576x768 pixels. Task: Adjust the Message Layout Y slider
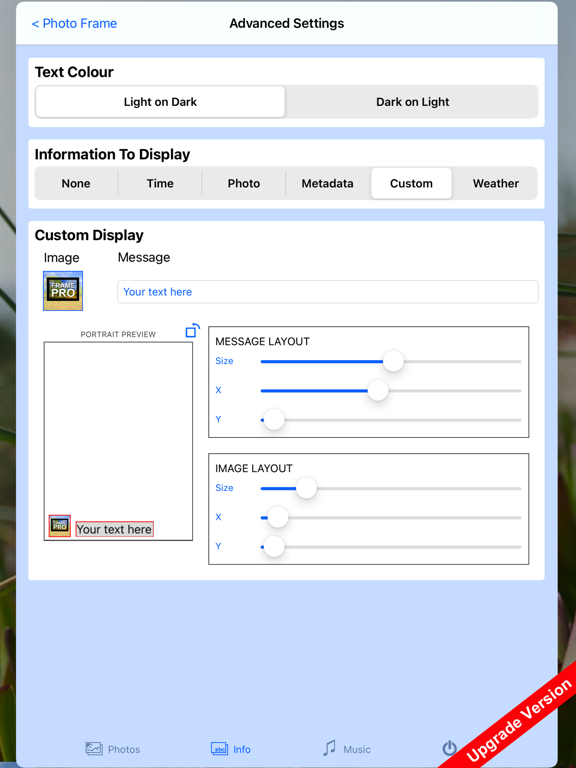274,420
